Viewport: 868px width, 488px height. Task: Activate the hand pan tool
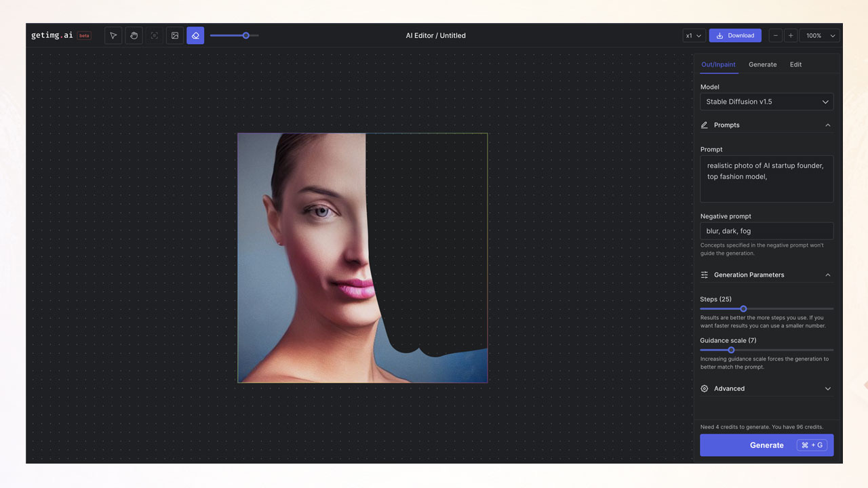[134, 35]
